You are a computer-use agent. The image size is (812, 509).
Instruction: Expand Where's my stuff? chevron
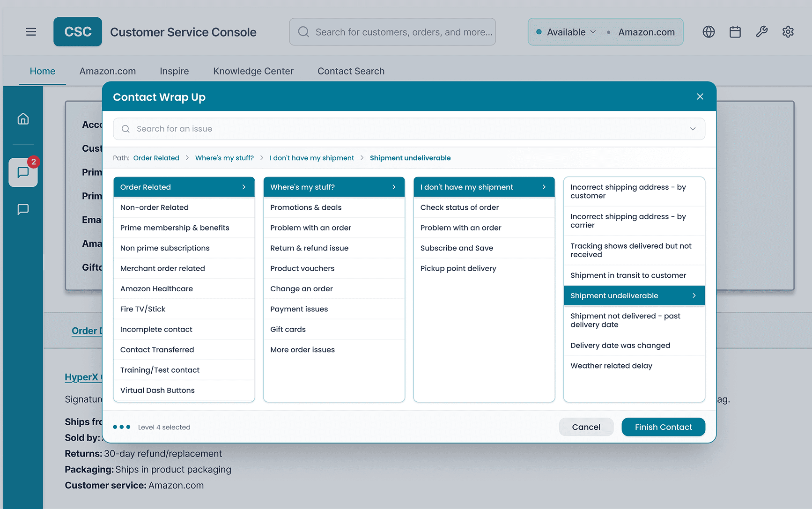[x=394, y=187]
